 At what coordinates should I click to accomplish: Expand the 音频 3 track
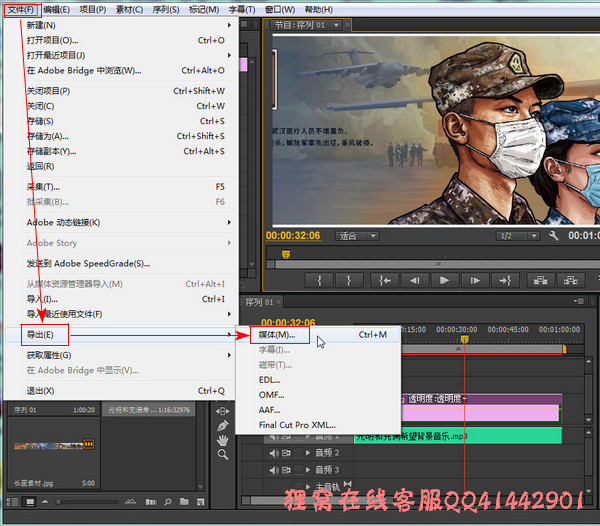[308, 470]
